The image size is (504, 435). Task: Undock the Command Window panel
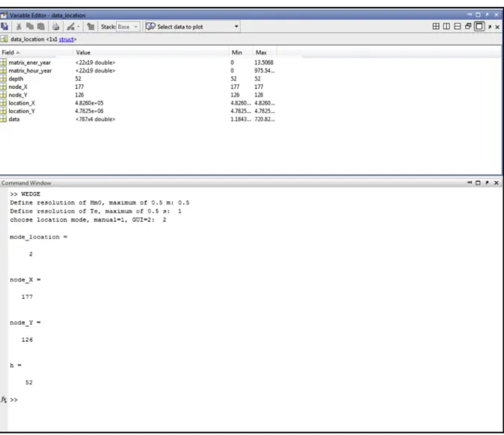(487, 182)
